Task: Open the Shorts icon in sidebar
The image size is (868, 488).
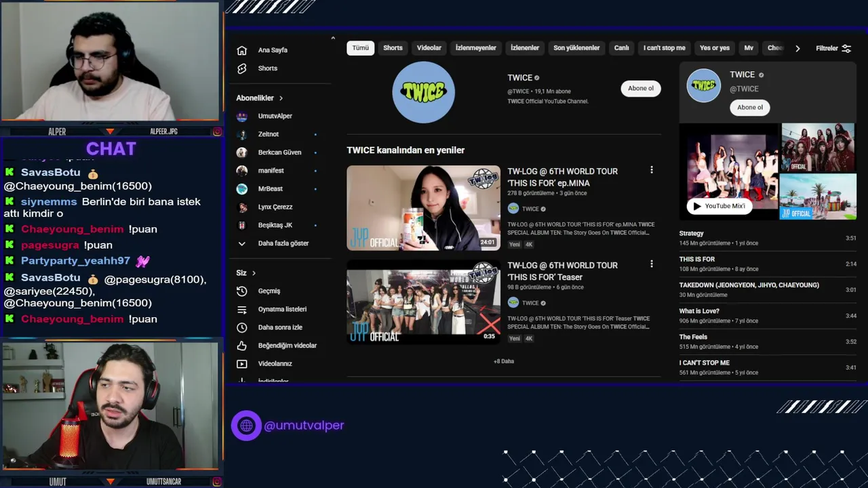Action: click(241, 68)
